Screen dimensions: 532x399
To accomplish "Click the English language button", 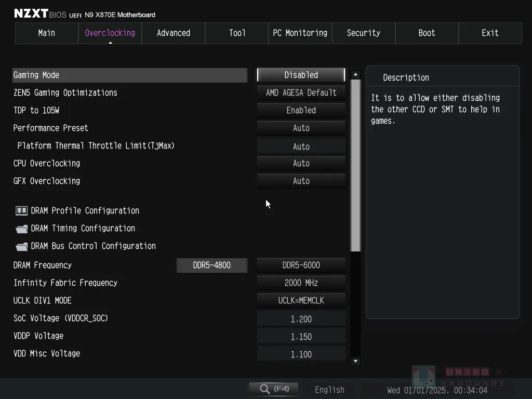I will click(329, 390).
